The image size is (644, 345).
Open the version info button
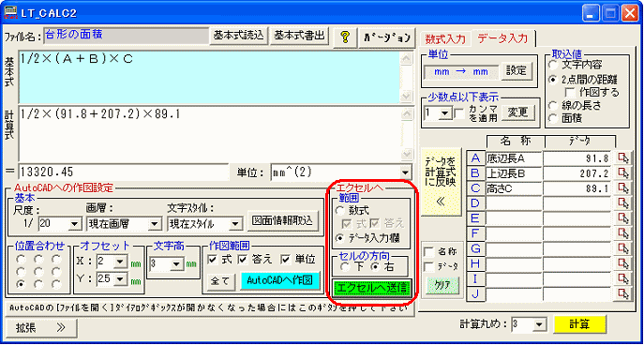(x=387, y=37)
